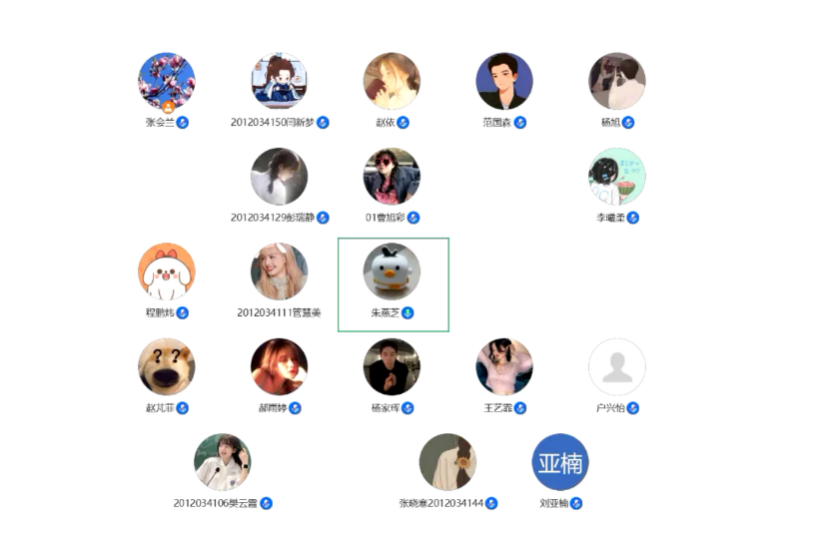The height and width of the screenshot is (548, 833).
Task: Select the dog with question marks avatar
Action: [x=167, y=367]
